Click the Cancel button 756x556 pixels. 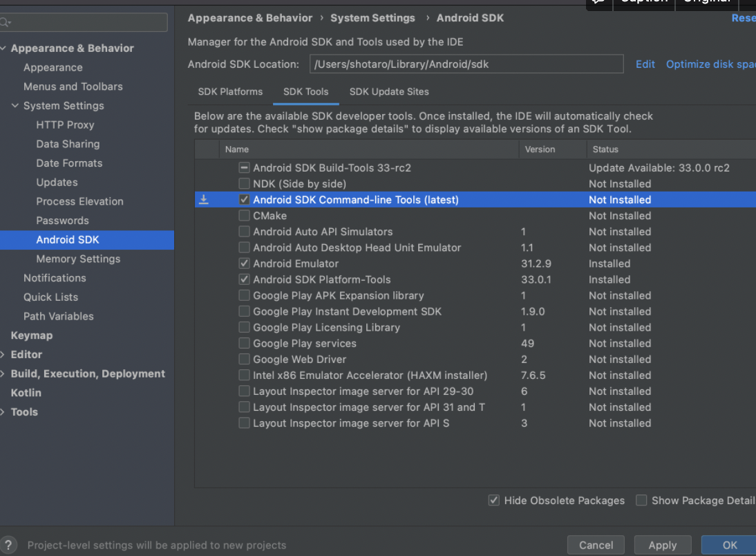pos(596,545)
